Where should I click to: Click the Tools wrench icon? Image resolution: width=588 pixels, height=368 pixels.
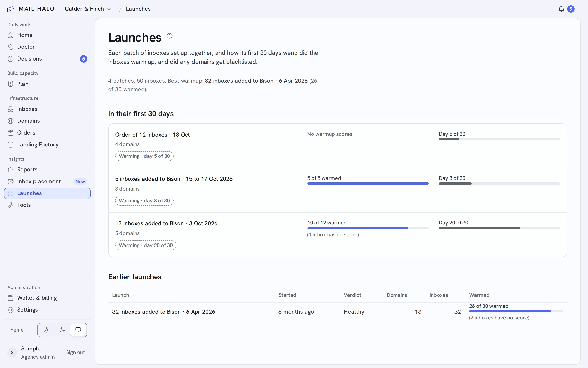pos(10,205)
